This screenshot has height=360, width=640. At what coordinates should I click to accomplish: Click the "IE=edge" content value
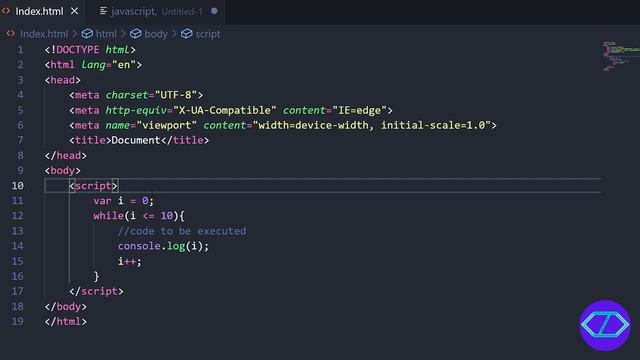[360, 110]
